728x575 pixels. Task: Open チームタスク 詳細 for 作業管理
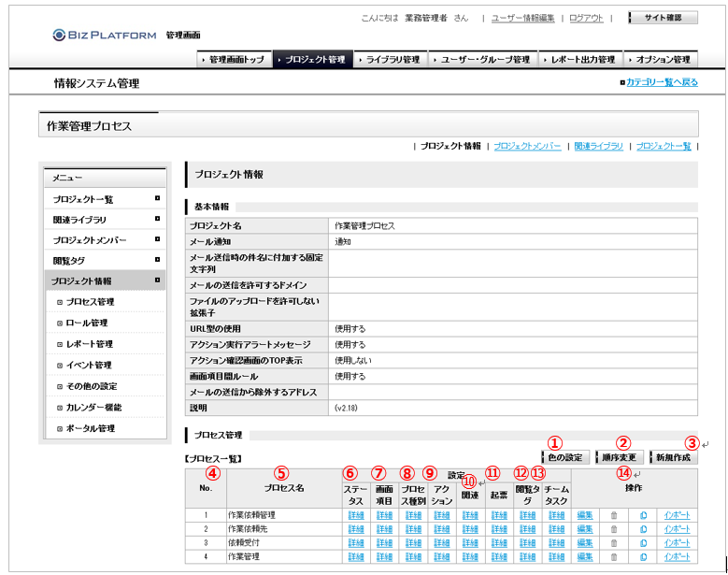click(556, 556)
